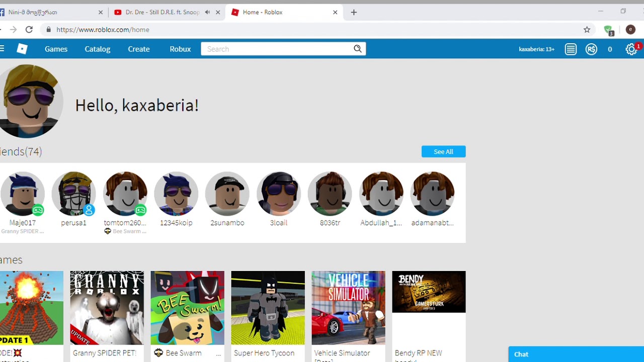Click the kaxaberia: 13+ username link
644x362 pixels.
click(536, 49)
